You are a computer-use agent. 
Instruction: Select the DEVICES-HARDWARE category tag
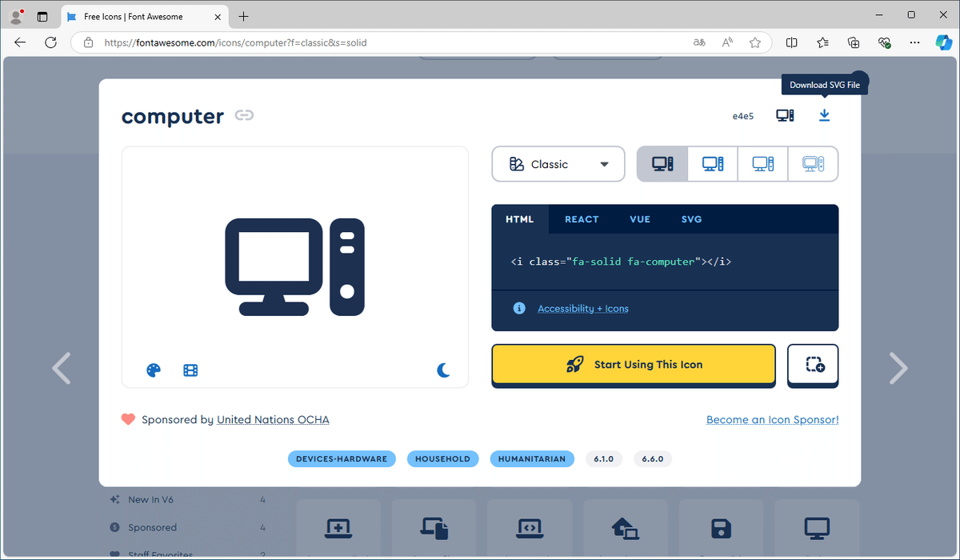[342, 459]
